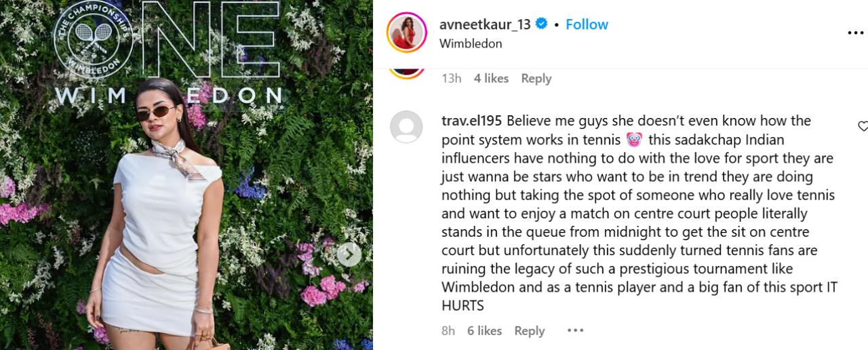The width and height of the screenshot is (868, 350).
Task: Follow avneetkaur_13
Action: coord(587,24)
